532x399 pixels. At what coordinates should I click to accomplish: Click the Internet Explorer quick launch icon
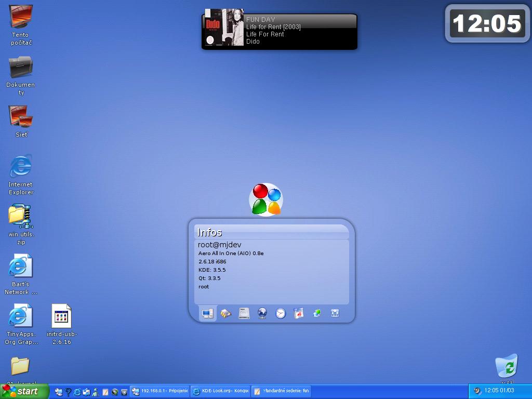pos(77,392)
